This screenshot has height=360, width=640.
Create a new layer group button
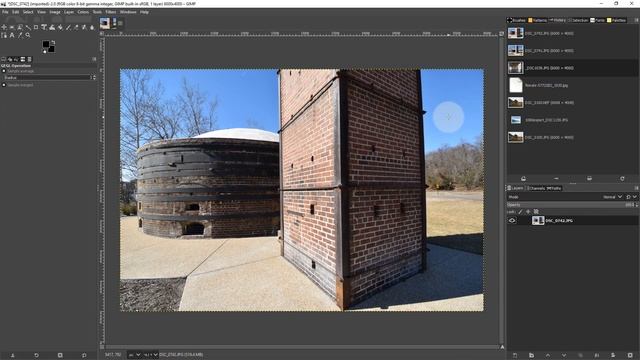coord(531,356)
